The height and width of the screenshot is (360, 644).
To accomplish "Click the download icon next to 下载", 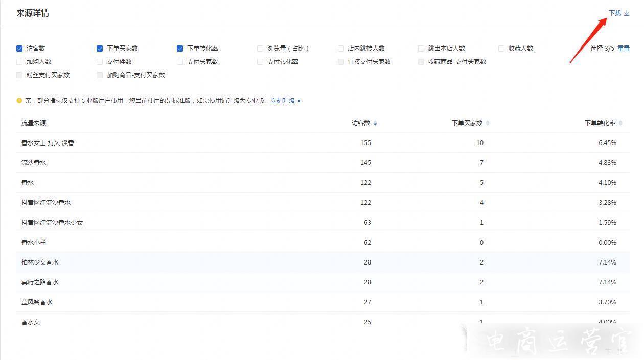I will [x=628, y=13].
